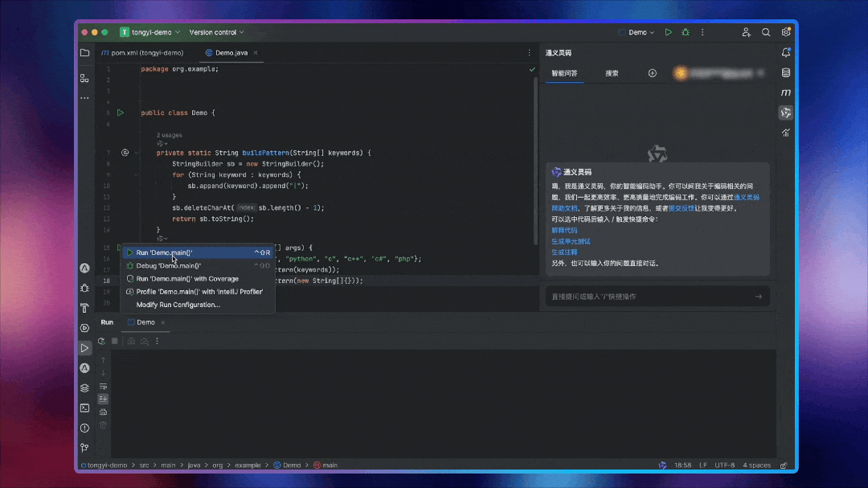Open the Version control dropdown

click(x=216, y=32)
